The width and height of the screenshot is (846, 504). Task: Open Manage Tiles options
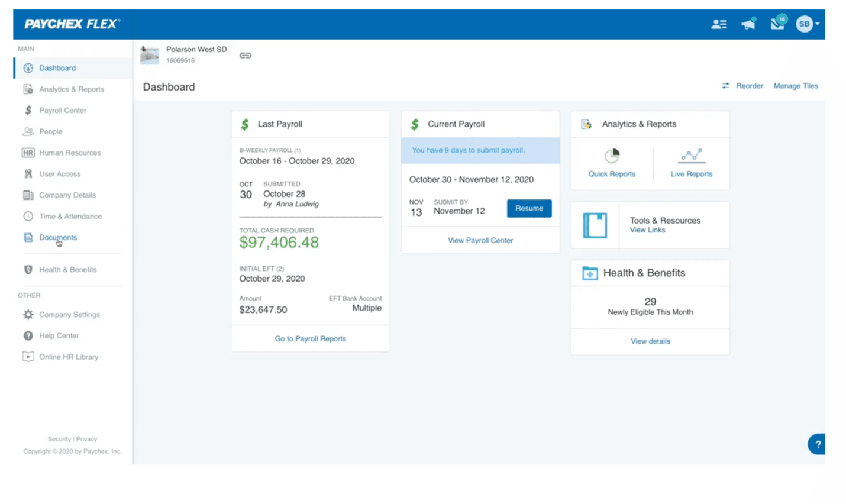795,86
